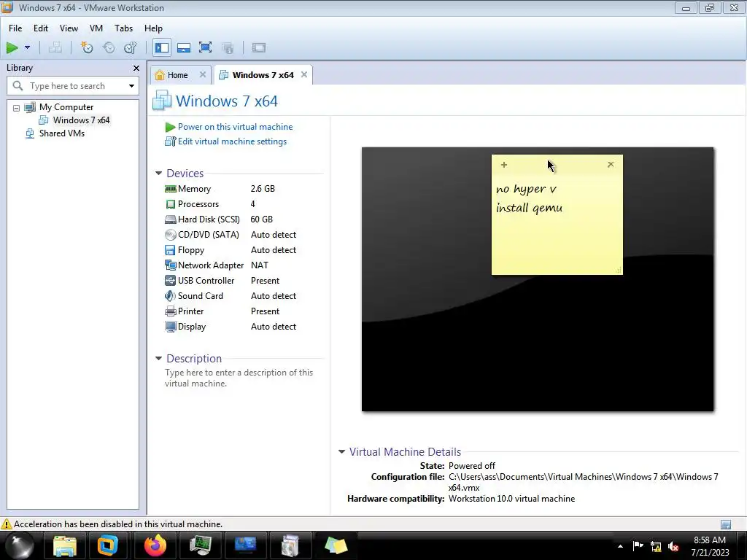This screenshot has height=560, width=747.
Task: Open the Snapshot Manager toolbar icon
Action: tap(131, 47)
